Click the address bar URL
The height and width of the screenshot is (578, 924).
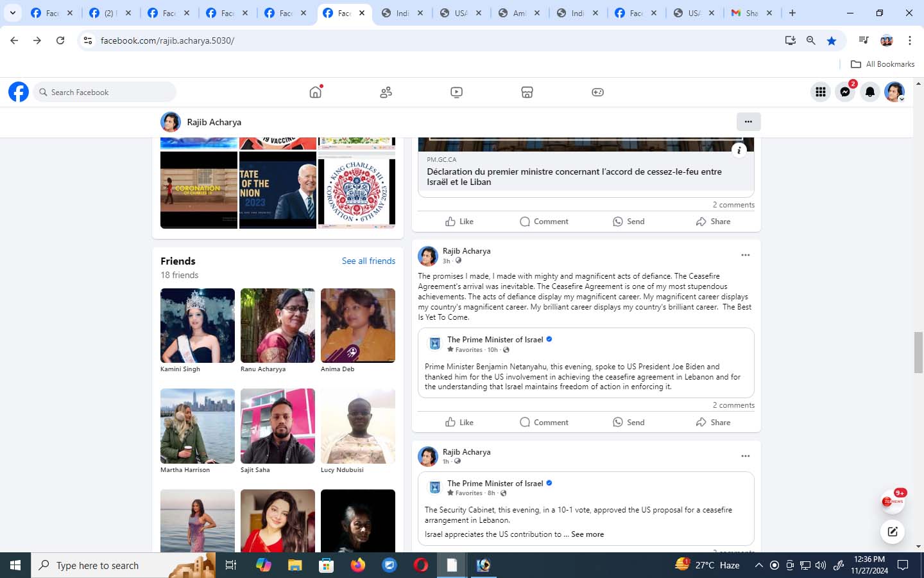(x=167, y=40)
